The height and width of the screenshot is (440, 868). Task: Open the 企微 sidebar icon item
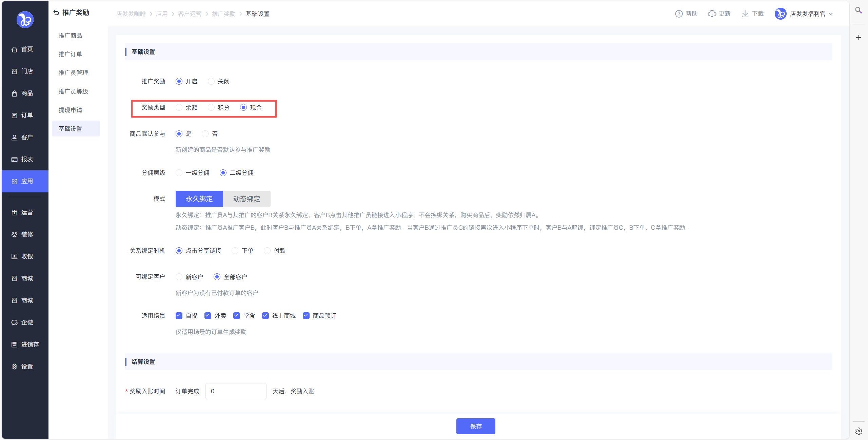(14, 322)
